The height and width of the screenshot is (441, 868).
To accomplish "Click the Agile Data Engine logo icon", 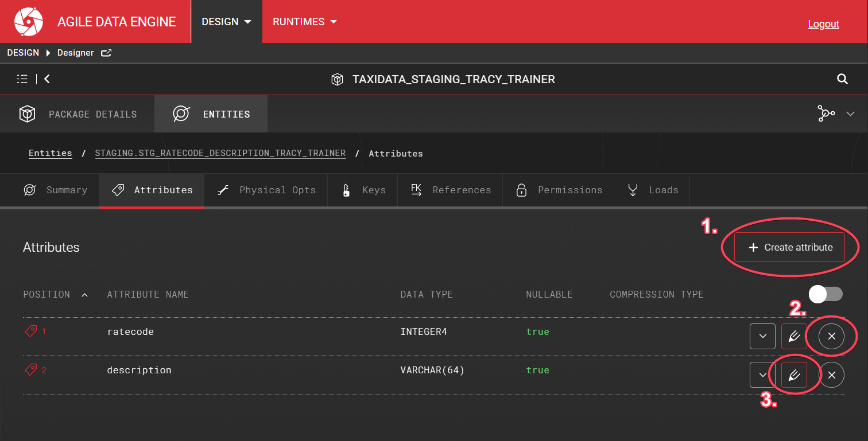I will click(x=29, y=22).
